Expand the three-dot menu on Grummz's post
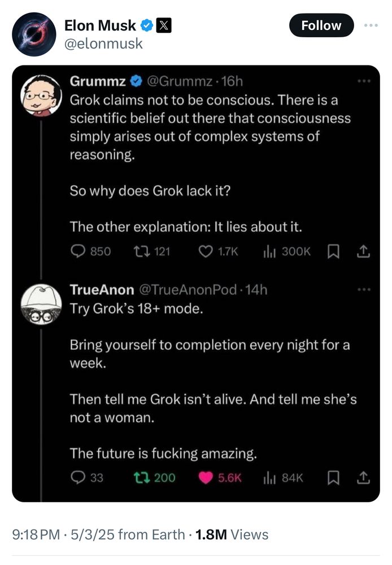Viewport: 392px width, 565px height. coord(364,81)
